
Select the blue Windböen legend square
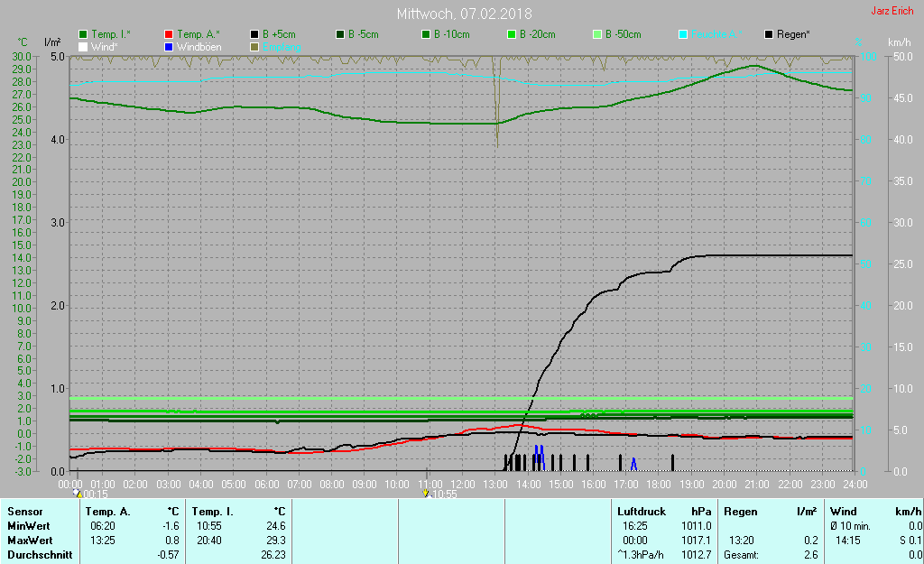click(170, 46)
